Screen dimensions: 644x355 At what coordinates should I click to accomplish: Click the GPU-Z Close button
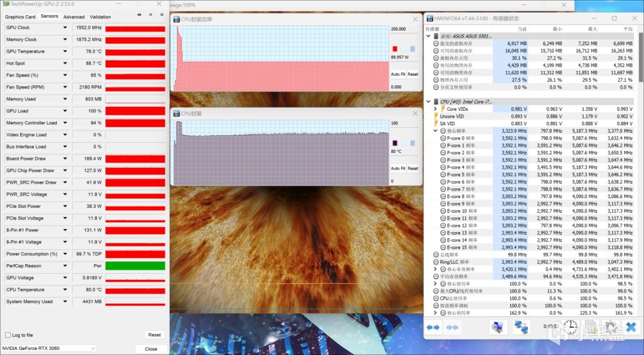pos(151,349)
